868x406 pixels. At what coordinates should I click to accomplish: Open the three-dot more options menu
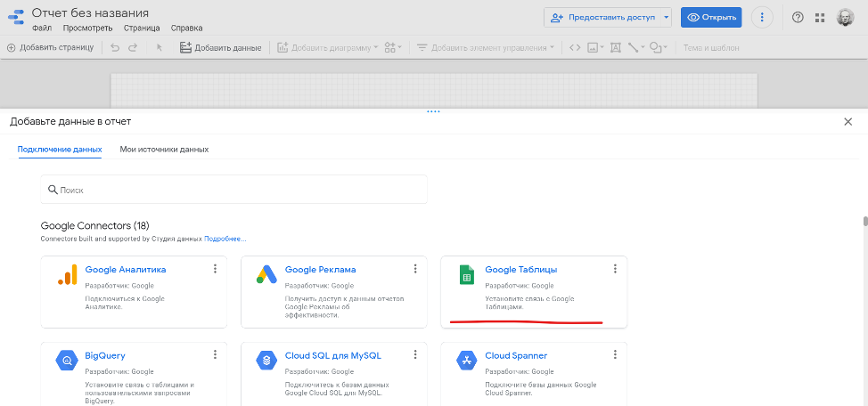pos(762,17)
